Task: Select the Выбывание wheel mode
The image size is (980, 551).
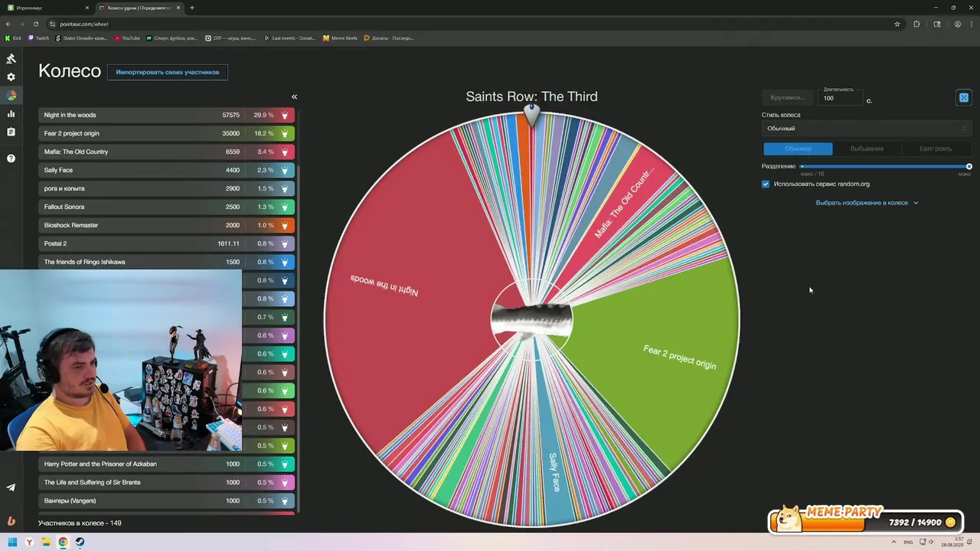Action: [x=867, y=148]
